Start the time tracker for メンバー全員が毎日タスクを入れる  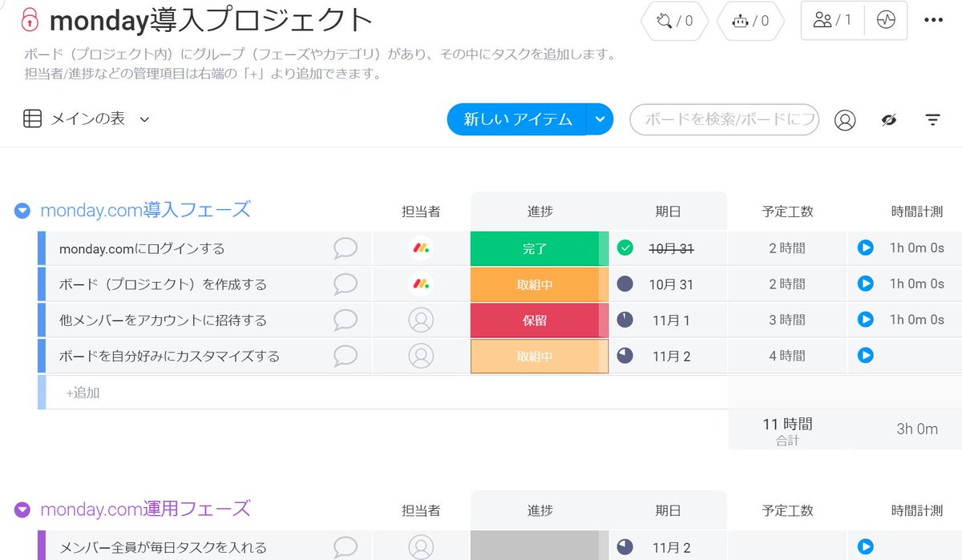tap(865, 546)
